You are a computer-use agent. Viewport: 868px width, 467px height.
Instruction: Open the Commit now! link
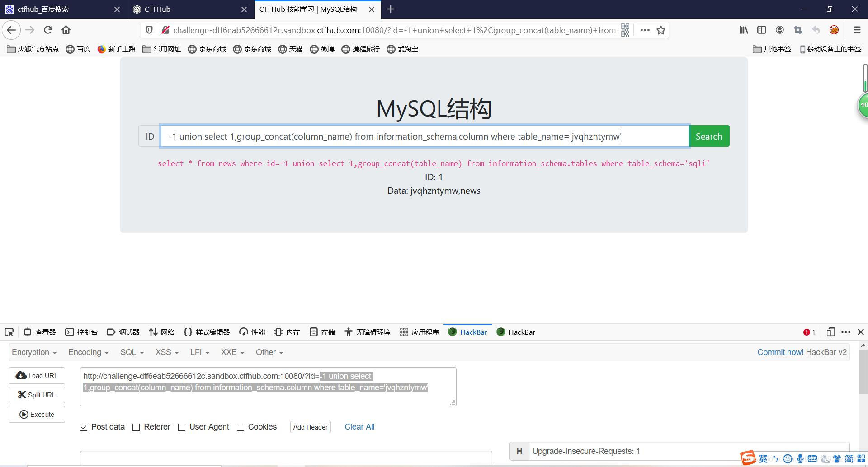(780, 352)
